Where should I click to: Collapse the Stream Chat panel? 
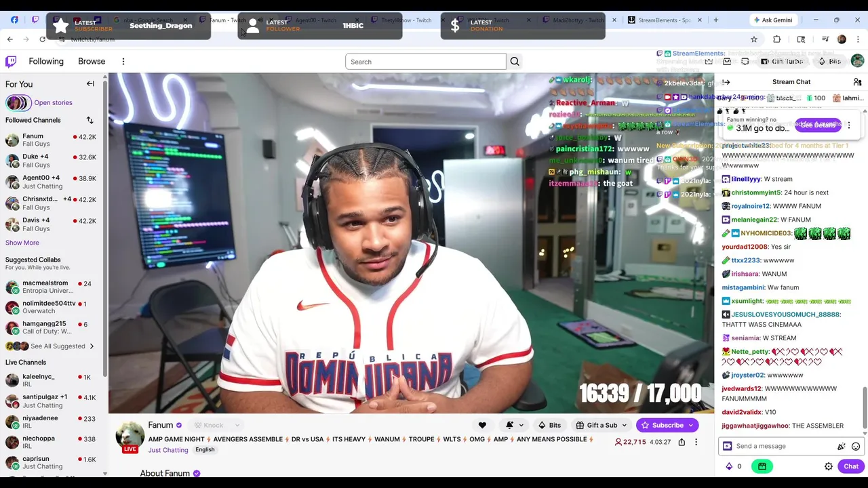pyautogui.click(x=726, y=83)
